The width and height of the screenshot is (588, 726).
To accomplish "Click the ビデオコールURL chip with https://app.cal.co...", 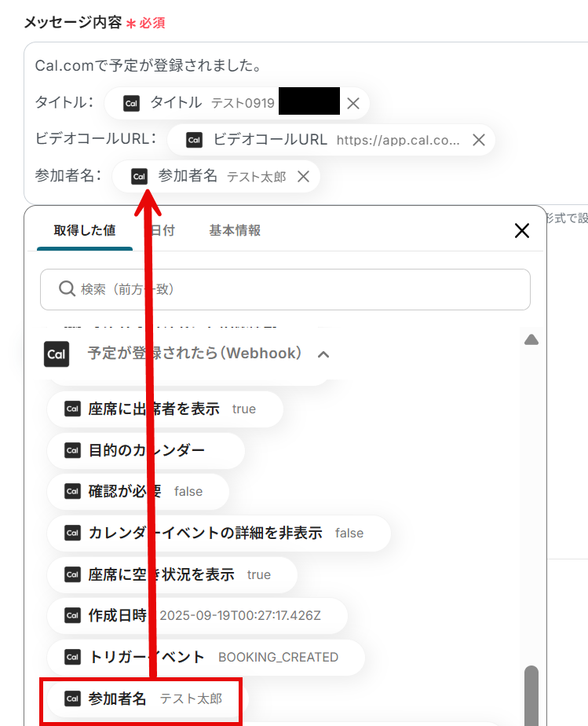I will tap(331, 140).
